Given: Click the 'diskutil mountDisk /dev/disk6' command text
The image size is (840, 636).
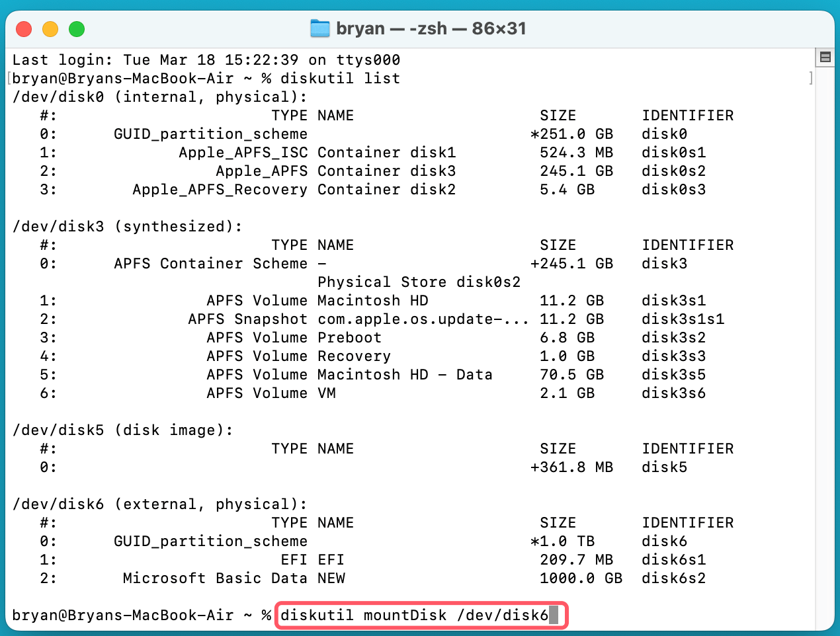Looking at the screenshot, I should coord(414,616).
